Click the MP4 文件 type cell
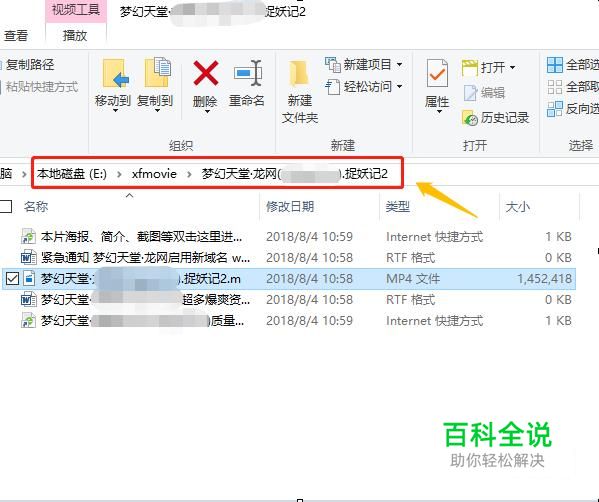Screen dimensions: 599x502 [x=413, y=279]
